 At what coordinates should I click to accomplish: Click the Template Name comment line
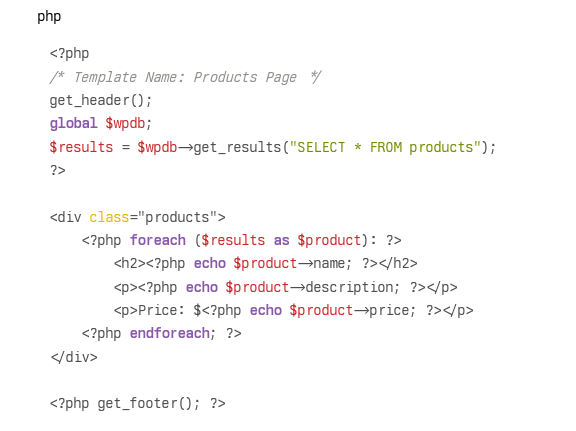click(x=186, y=77)
